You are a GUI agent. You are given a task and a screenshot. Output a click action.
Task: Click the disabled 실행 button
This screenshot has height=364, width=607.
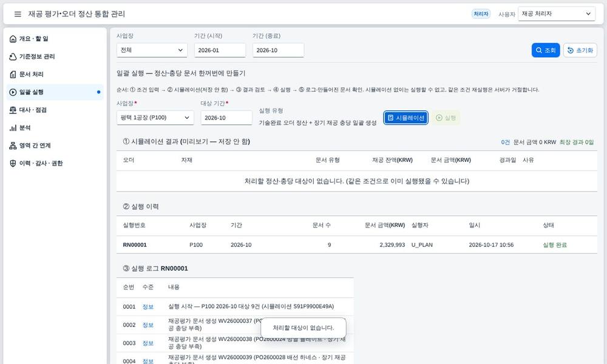click(x=446, y=118)
